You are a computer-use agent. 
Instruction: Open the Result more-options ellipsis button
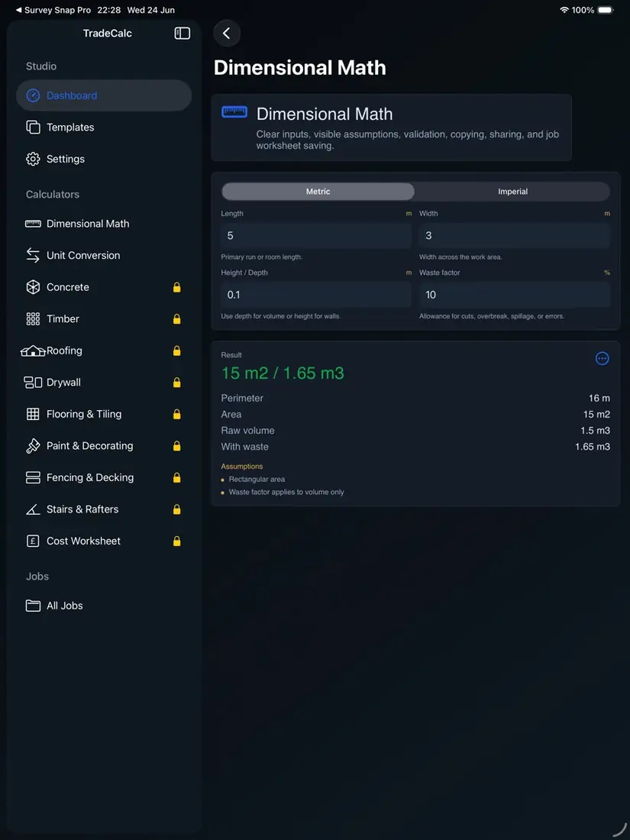603,358
